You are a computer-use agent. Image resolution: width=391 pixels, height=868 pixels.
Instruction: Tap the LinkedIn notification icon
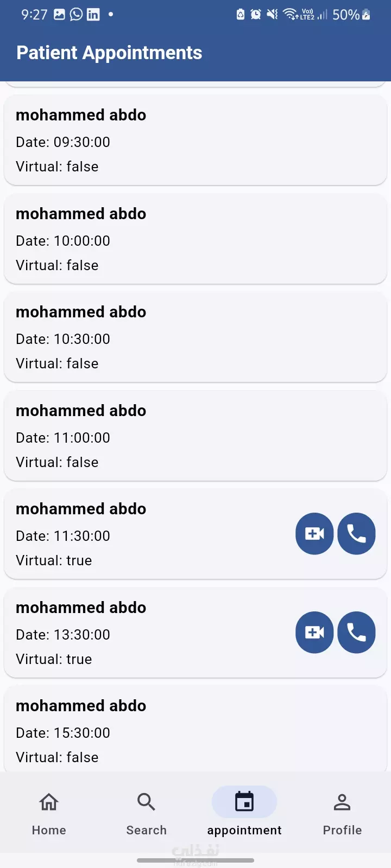pyautogui.click(x=93, y=15)
